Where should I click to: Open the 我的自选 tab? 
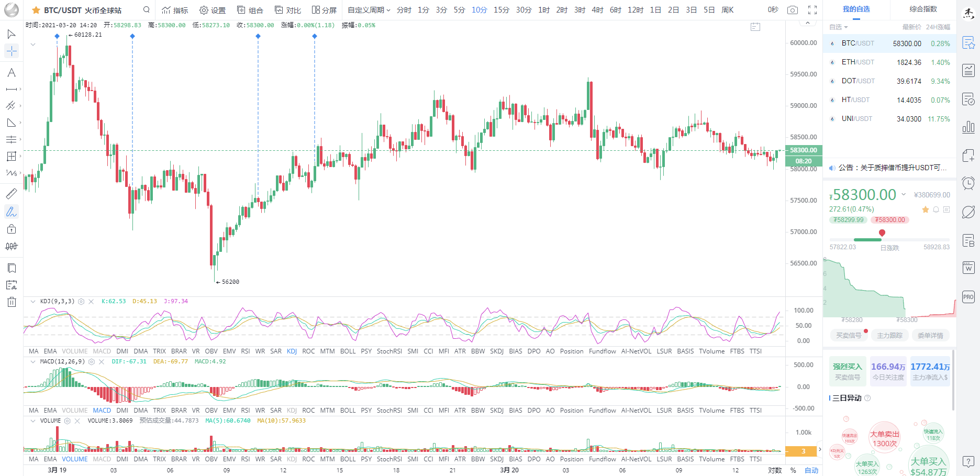856,9
